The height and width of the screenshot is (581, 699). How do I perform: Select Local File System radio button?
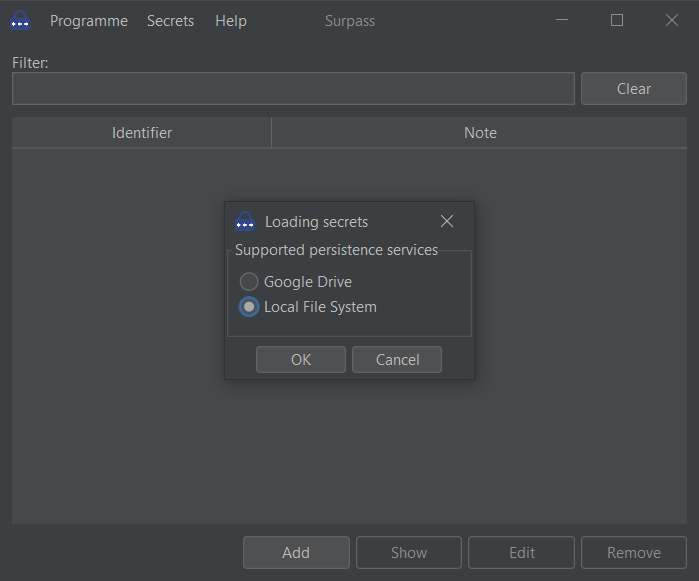pyautogui.click(x=249, y=307)
